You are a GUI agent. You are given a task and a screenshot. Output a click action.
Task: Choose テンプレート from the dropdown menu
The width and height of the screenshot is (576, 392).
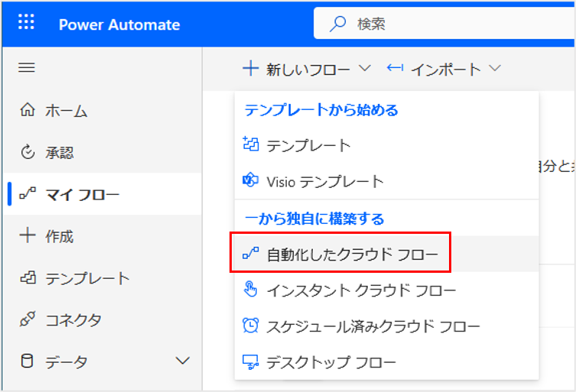tap(308, 145)
